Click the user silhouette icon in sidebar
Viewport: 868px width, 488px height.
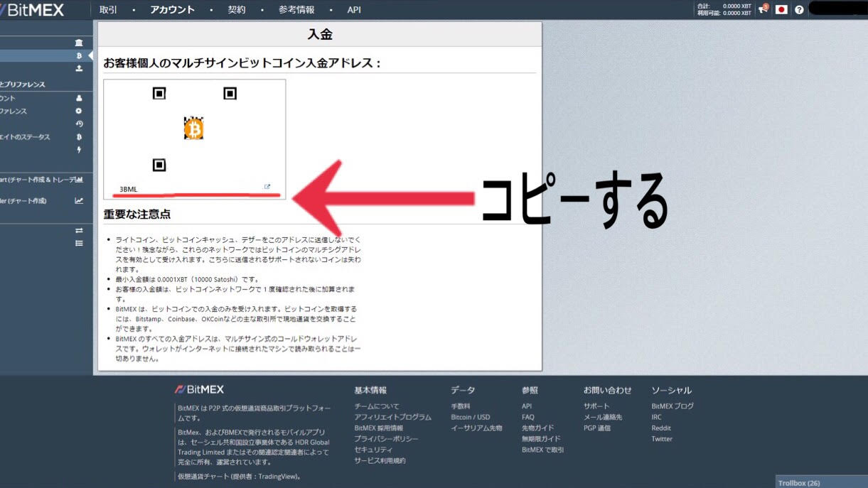click(79, 99)
